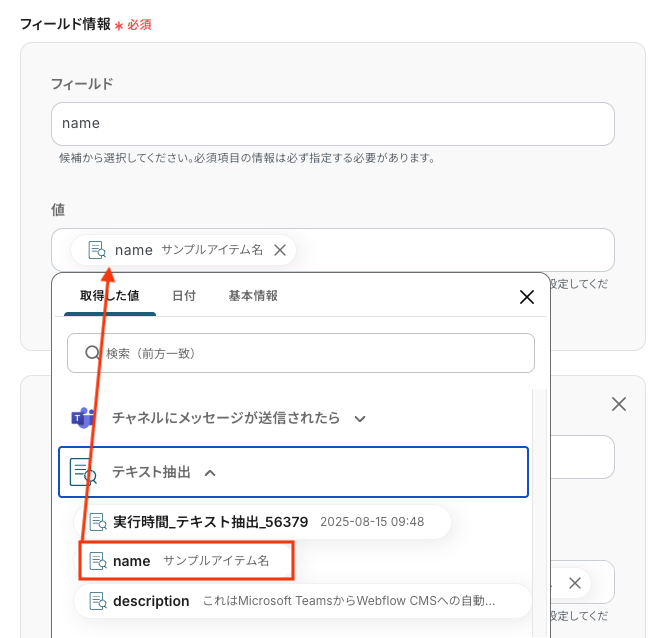Click icon beside 実行時間_テキスト抽出_56379 item
Screen dimensions: 670x638
(98, 521)
